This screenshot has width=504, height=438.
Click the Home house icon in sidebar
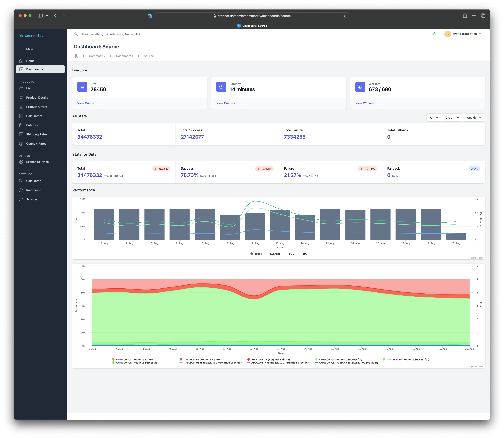click(21, 61)
